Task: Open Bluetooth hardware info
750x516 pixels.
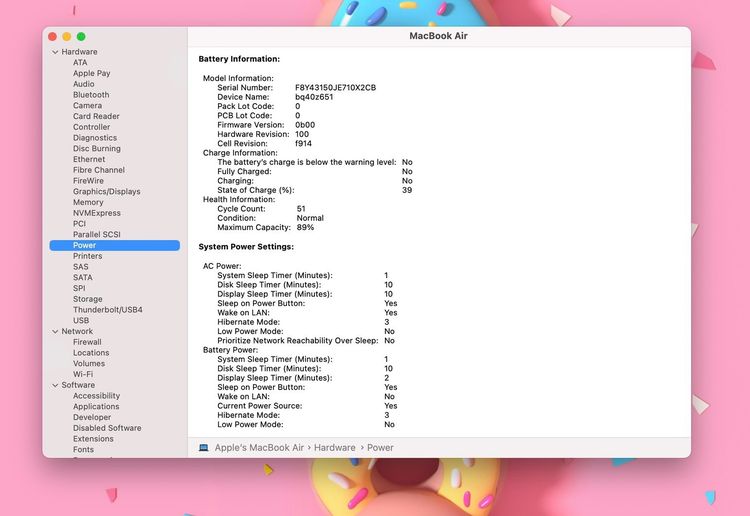Action: click(x=91, y=95)
